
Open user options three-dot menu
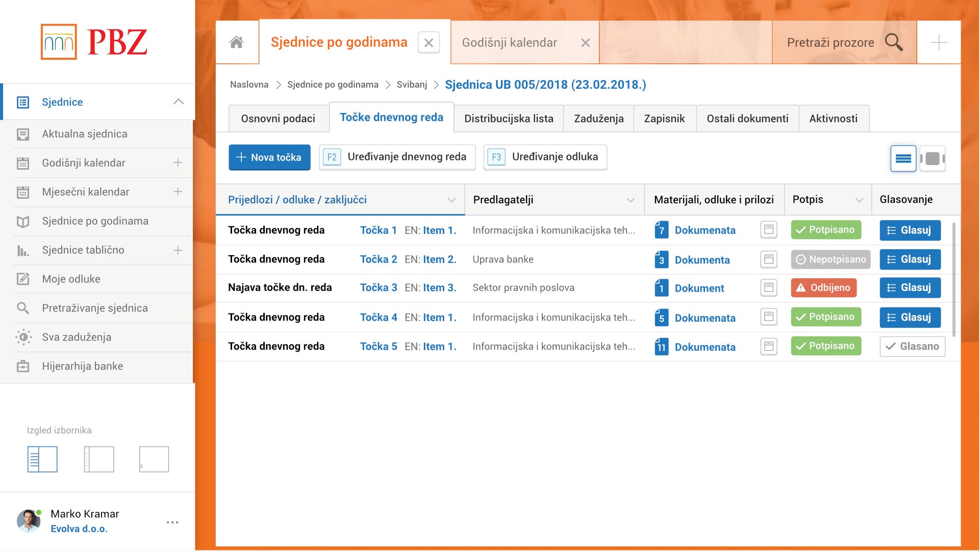coord(172,522)
